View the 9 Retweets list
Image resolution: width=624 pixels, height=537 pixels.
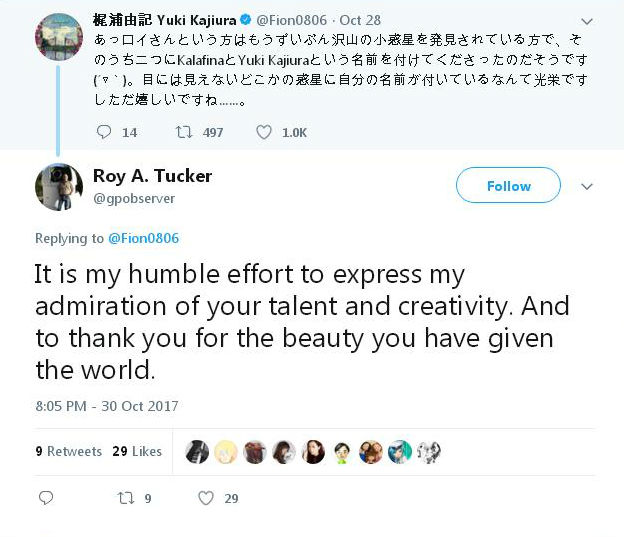pyautogui.click(x=68, y=451)
